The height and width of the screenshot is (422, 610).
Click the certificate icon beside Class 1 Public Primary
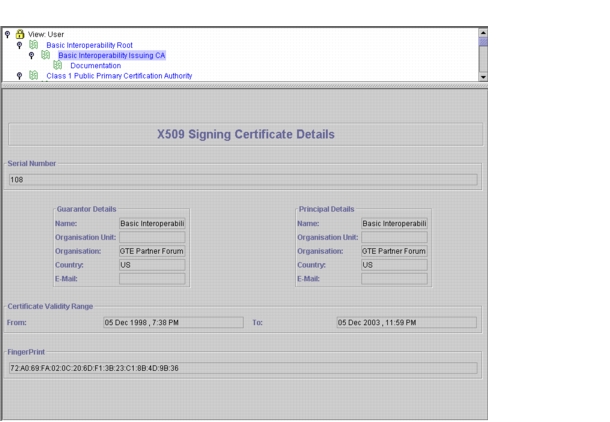click(33, 75)
